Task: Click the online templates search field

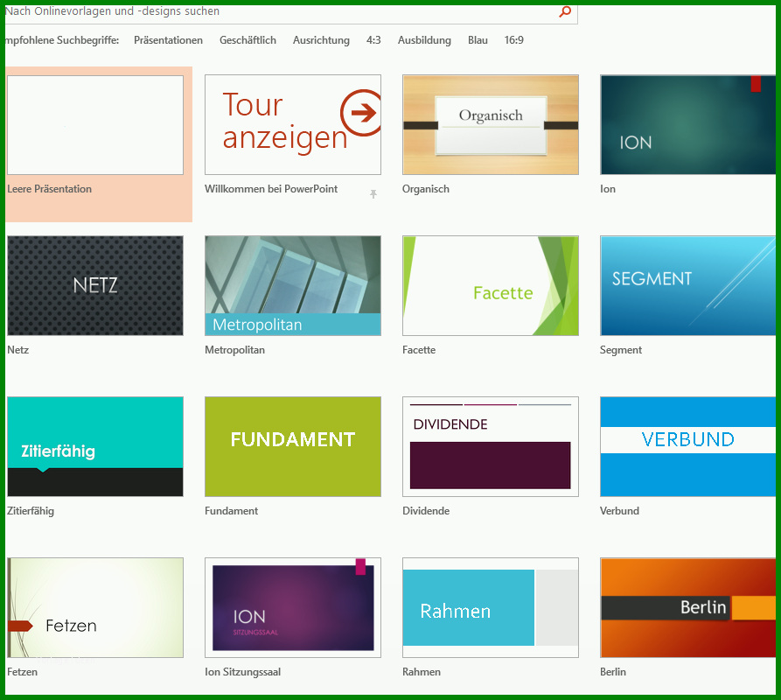Action: (x=291, y=13)
